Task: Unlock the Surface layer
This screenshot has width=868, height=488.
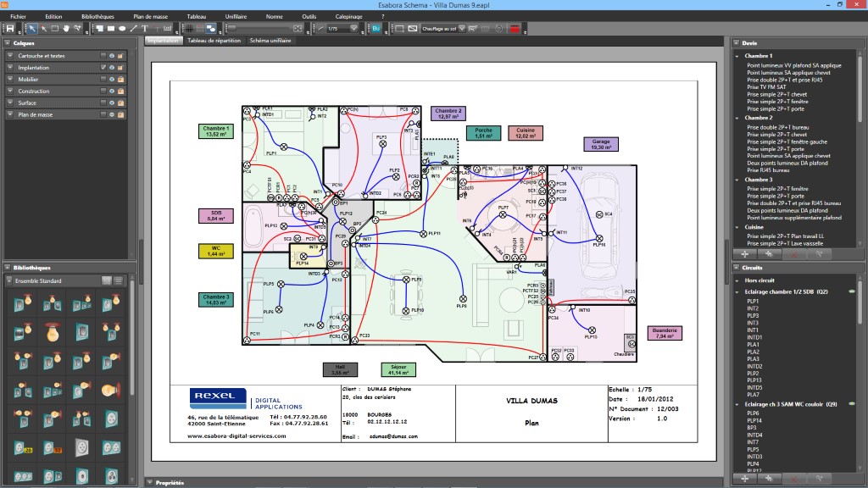Action: 120,103
